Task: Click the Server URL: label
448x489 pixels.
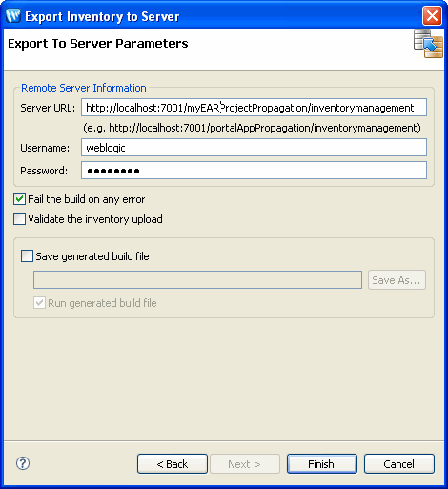Action: 48,108
